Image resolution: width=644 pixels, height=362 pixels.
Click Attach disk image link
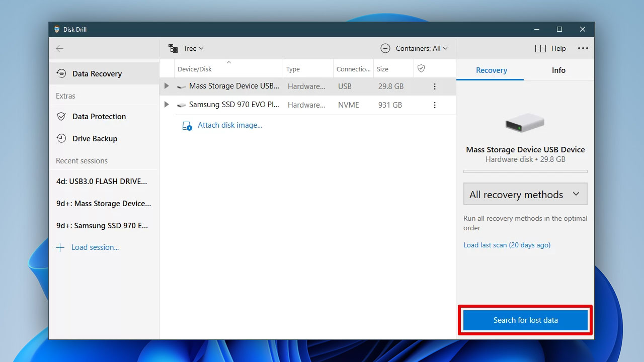click(x=229, y=125)
